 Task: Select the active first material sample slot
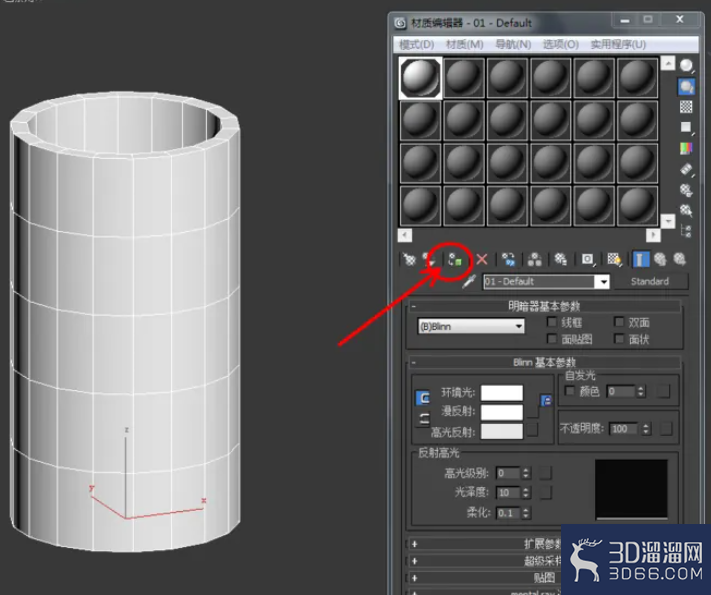[x=420, y=78]
